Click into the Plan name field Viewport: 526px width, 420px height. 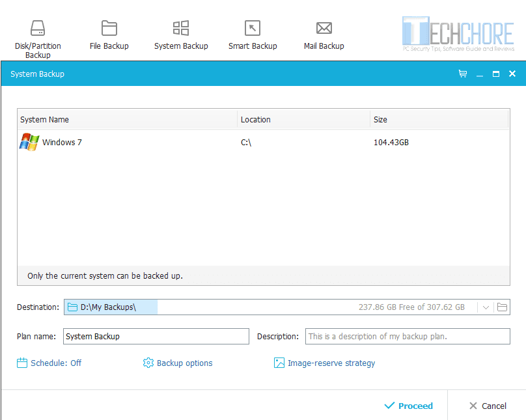tap(156, 336)
